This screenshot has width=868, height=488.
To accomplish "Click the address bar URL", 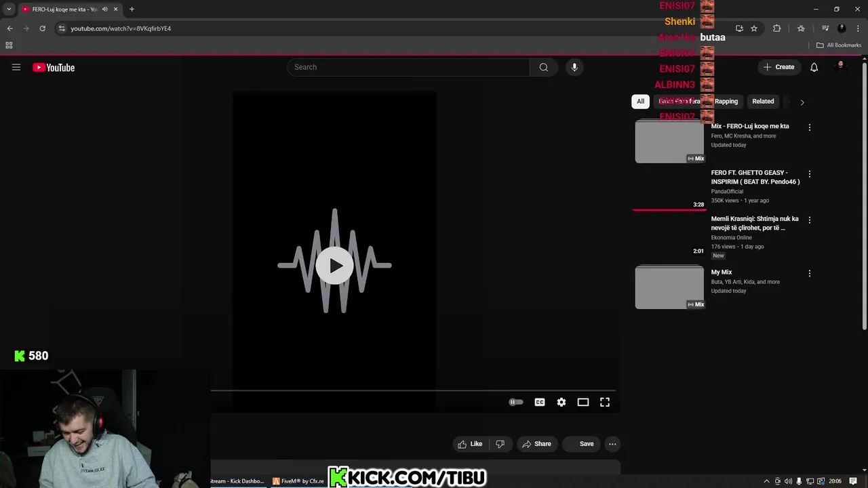I will click(x=121, y=28).
